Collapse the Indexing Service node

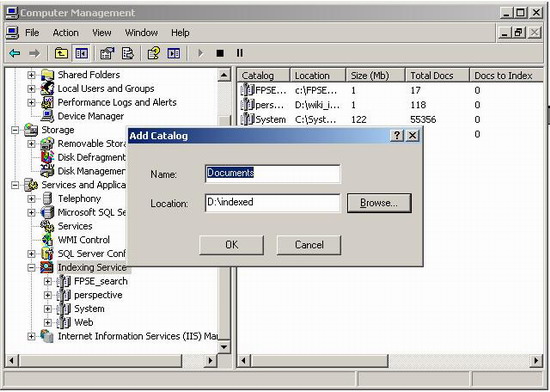[31, 268]
